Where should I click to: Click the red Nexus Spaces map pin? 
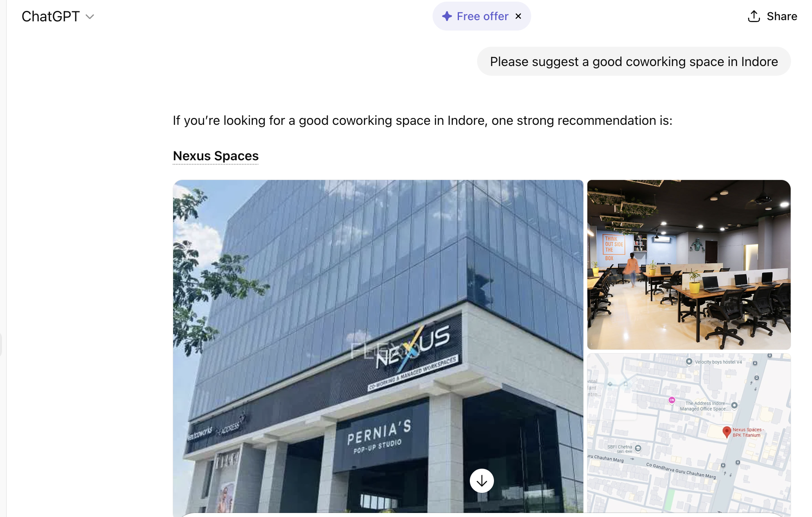tap(727, 432)
